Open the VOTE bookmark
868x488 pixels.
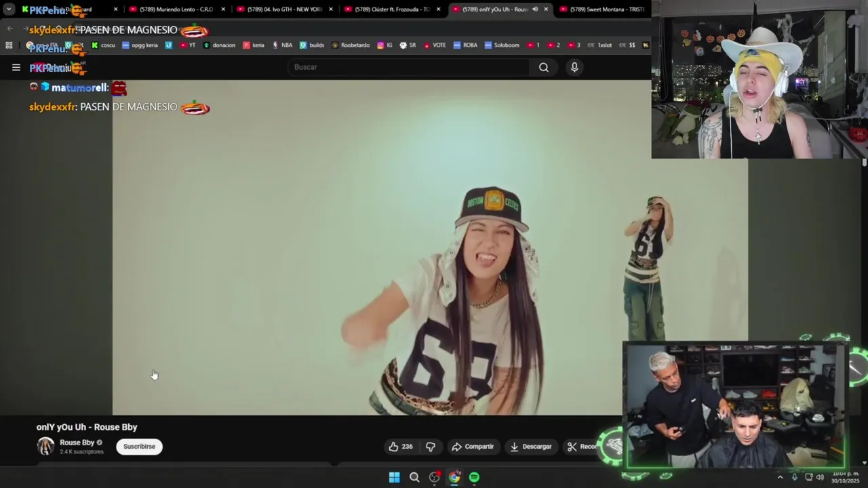[x=435, y=45]
